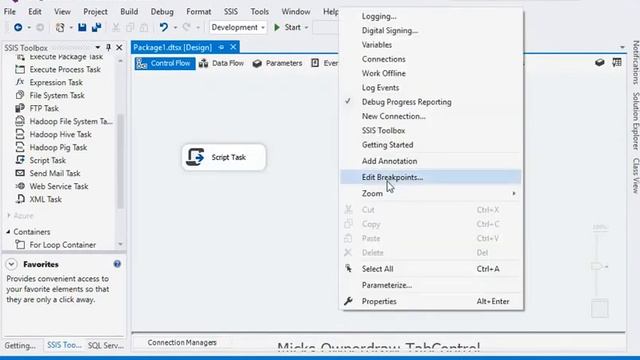
Task: Open the SSIS menu in menu bar
Action: pyautogui.click(x=231, y=11)
